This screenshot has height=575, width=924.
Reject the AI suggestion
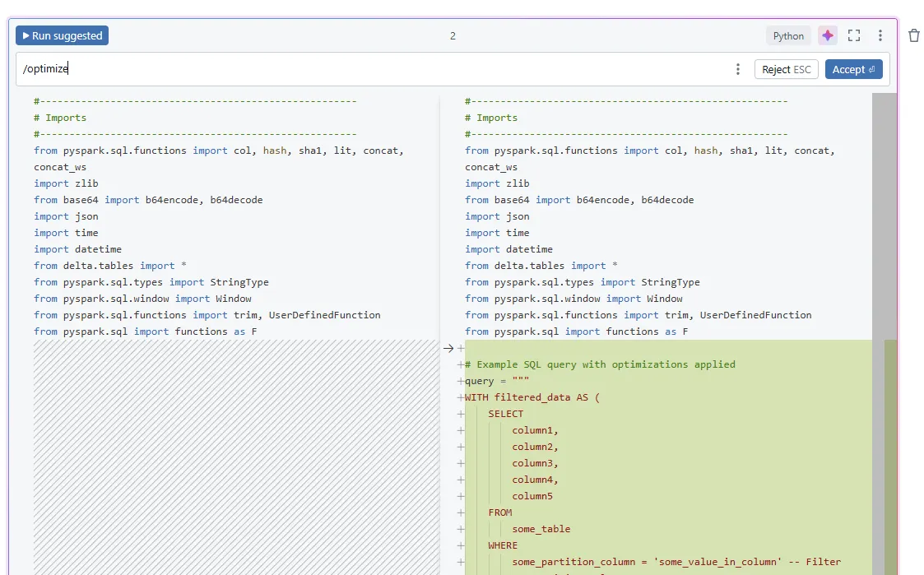(786, 69)
